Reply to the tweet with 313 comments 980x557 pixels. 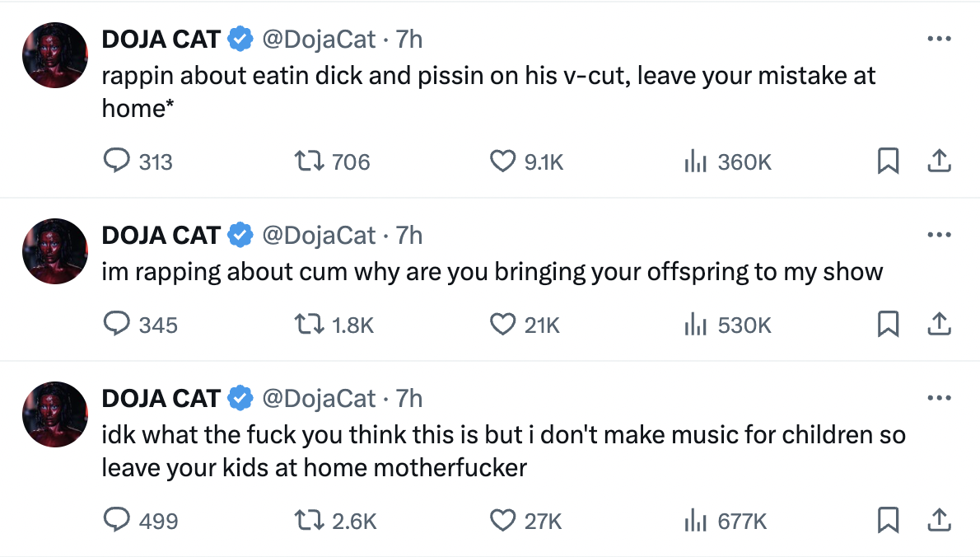coord(117,161)
